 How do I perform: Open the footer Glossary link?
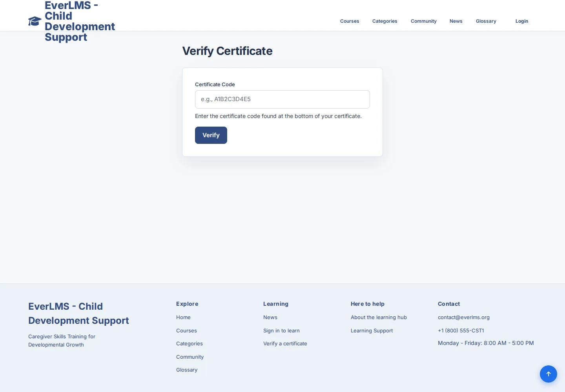187,370
